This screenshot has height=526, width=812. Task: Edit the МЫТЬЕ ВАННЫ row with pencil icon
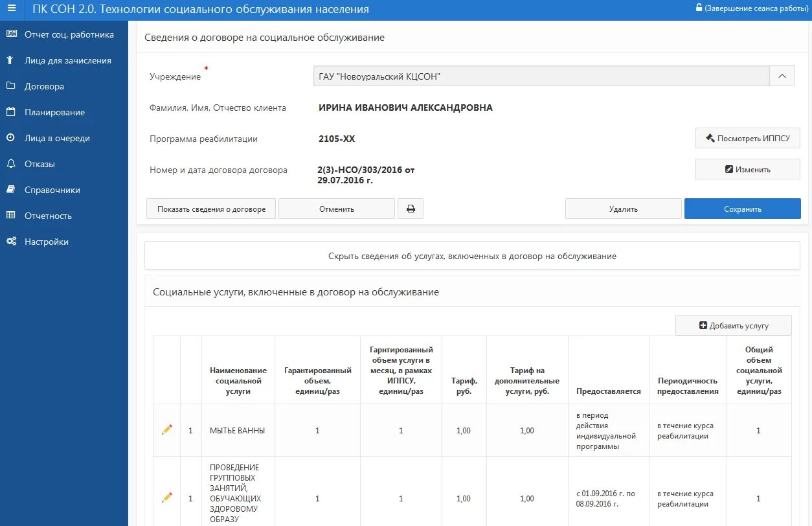[166, 429]
